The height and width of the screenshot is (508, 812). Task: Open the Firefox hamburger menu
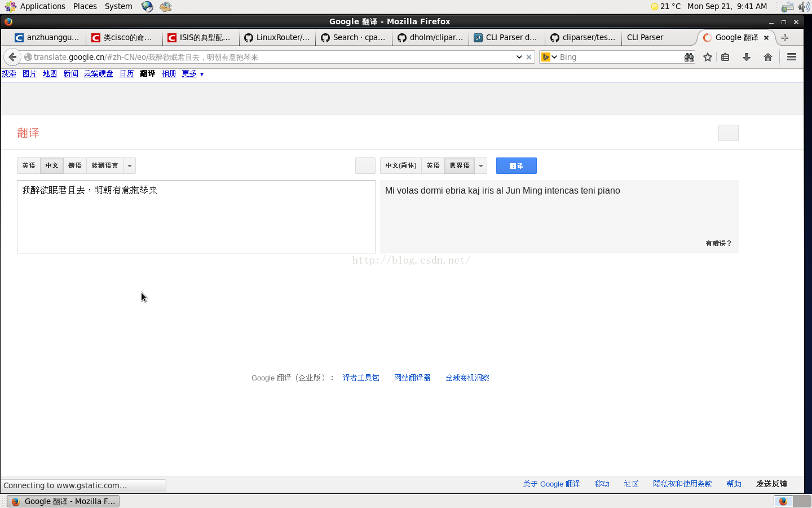click(x=792, y=57)
